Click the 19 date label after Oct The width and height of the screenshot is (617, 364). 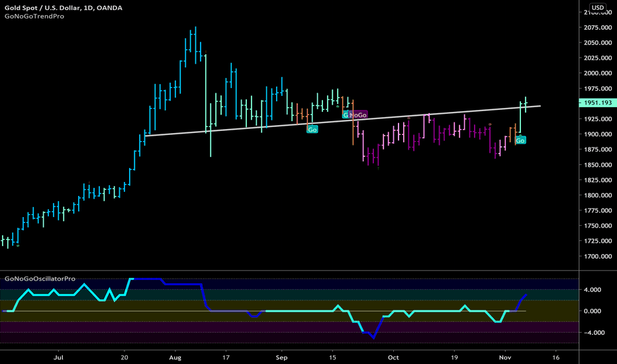455,357
